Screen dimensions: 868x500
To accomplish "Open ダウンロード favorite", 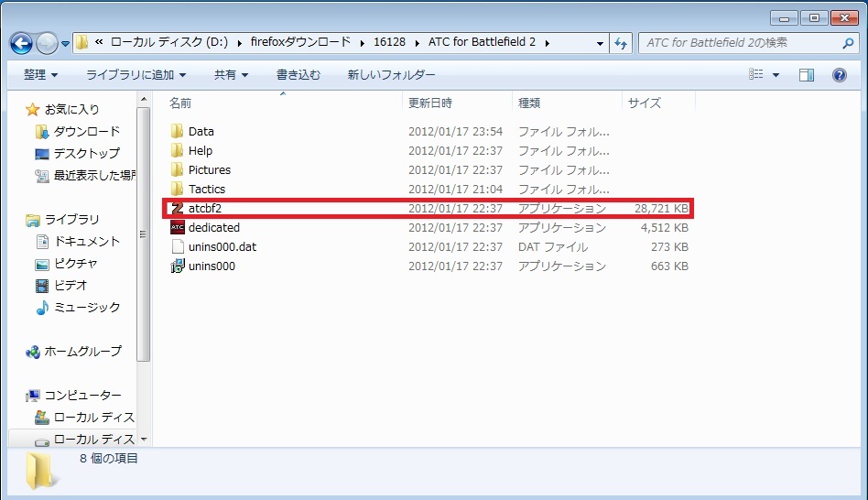I will (x=86, y=131).
